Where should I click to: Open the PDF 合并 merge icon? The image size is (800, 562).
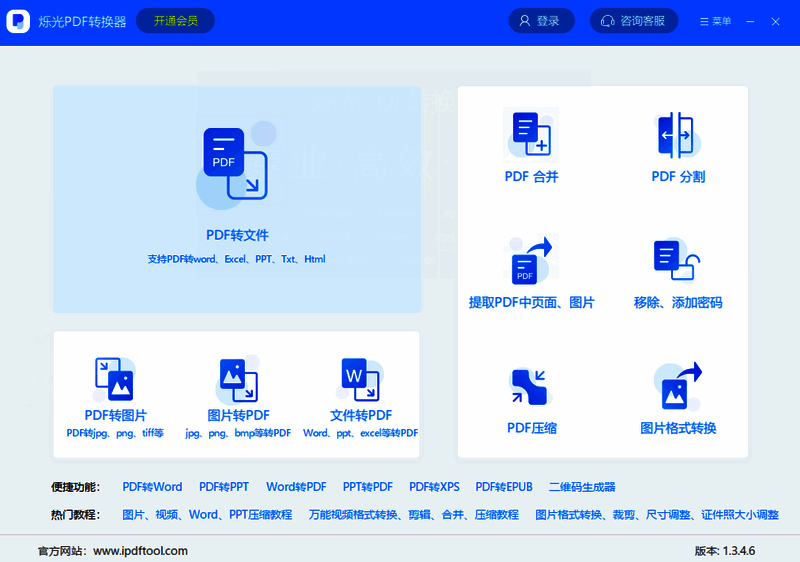click(x=531, y=135)
